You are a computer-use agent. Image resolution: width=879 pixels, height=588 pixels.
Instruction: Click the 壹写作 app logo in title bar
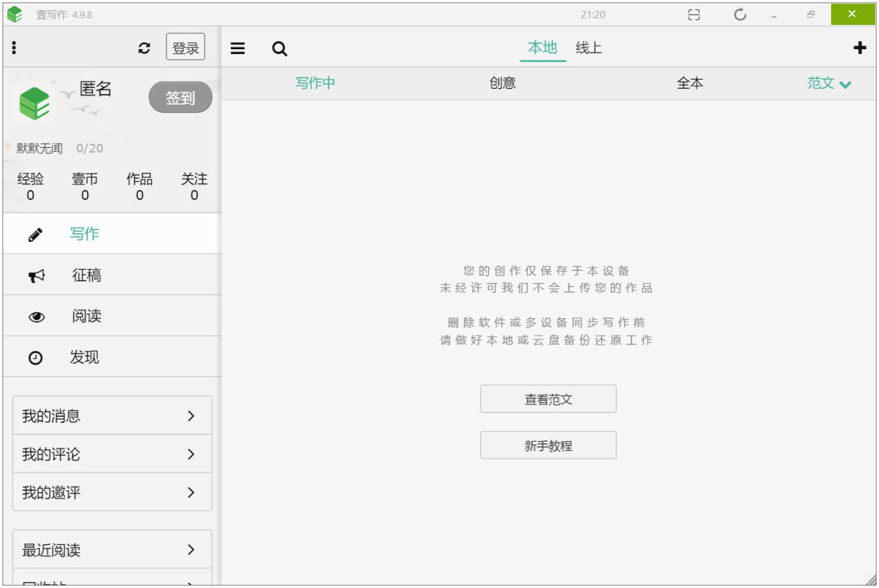click(15, 14)
